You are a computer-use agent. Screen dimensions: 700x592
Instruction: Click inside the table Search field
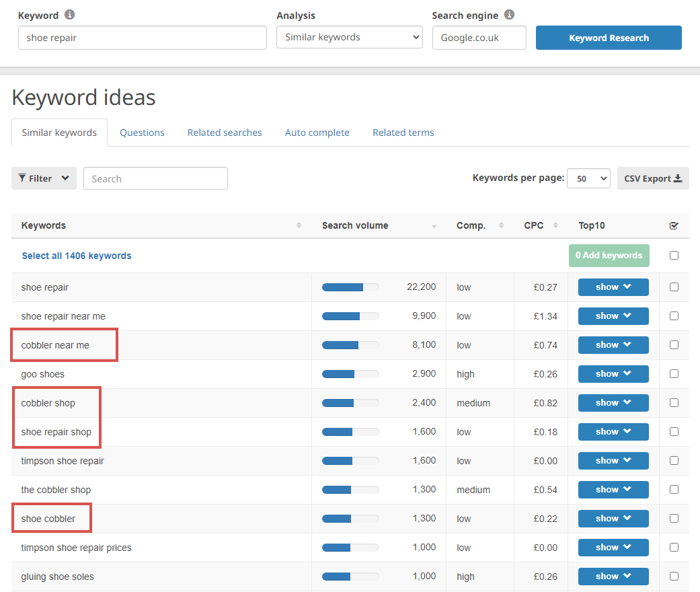pos(155,178)
